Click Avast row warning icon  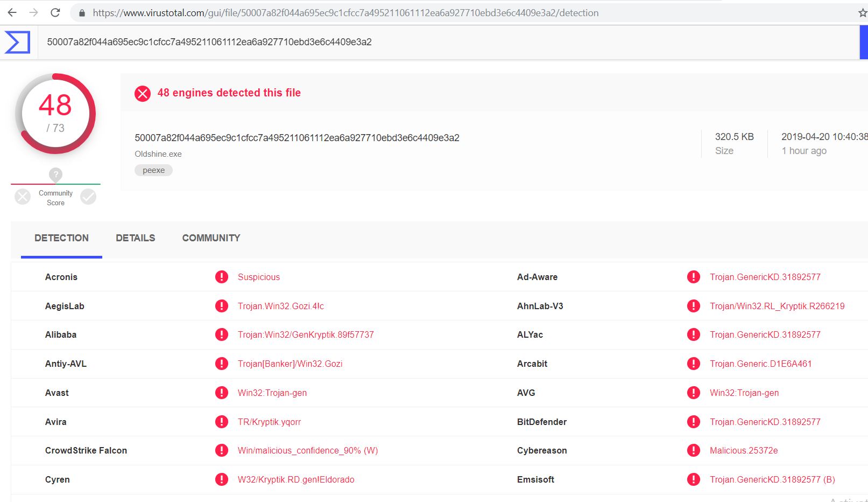pos(222,393)
